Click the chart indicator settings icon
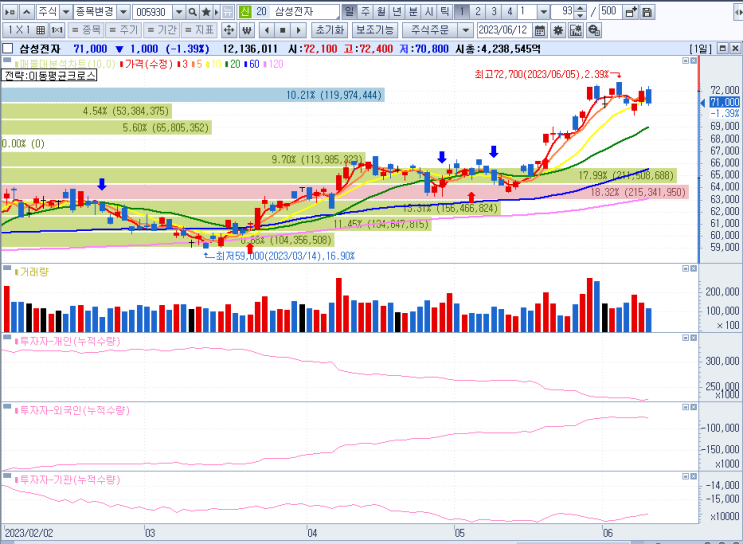The image size is (743, 544). click(x=576, y=30)
